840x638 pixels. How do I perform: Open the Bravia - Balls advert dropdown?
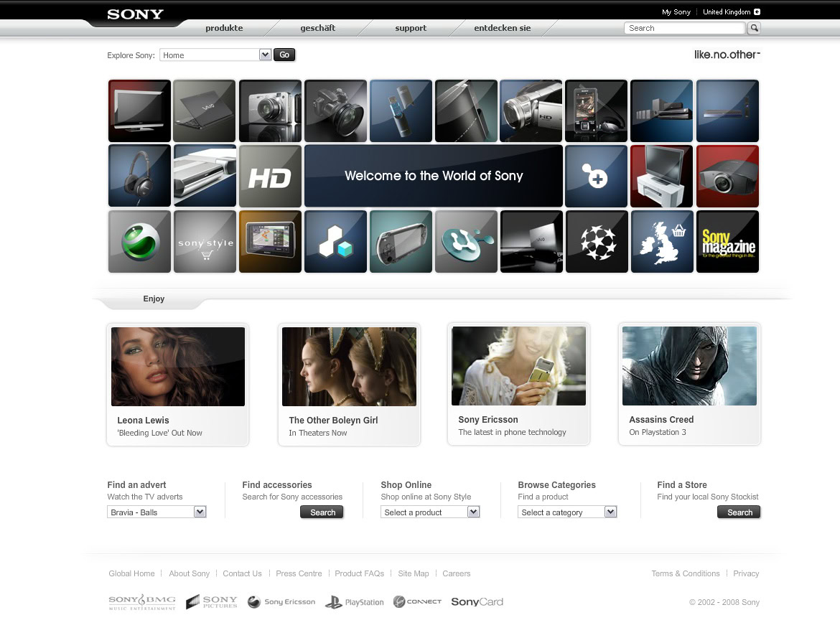click(x=157, y=512)
